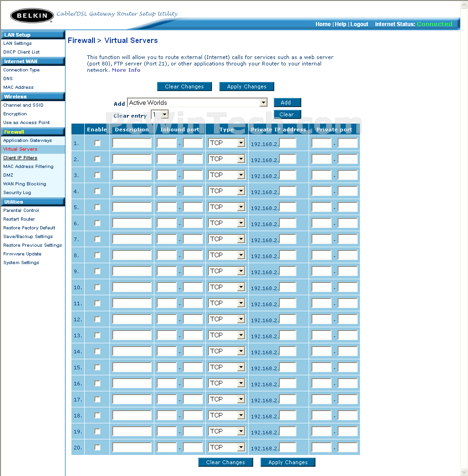Screen dimensions: 468x476
Task: Go to WAN Ping Blocking
Action: [x=25, y=184]
